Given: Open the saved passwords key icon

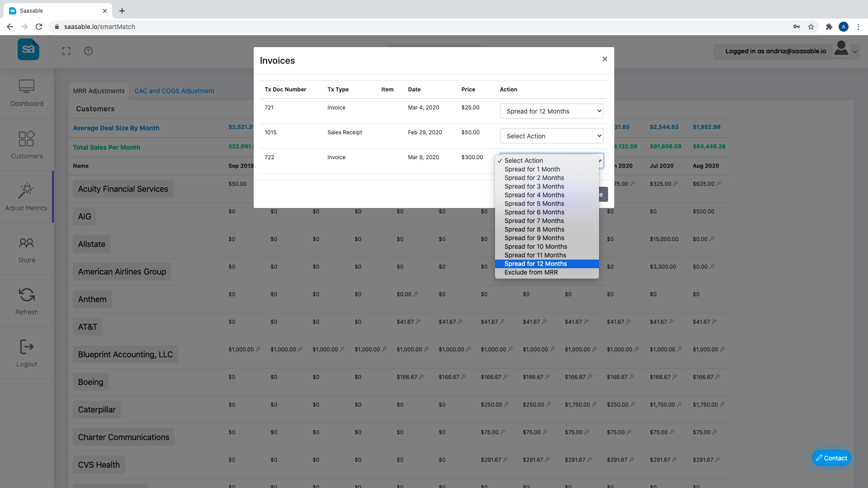Looking at the screenshot, I should (x=797, y=27).
